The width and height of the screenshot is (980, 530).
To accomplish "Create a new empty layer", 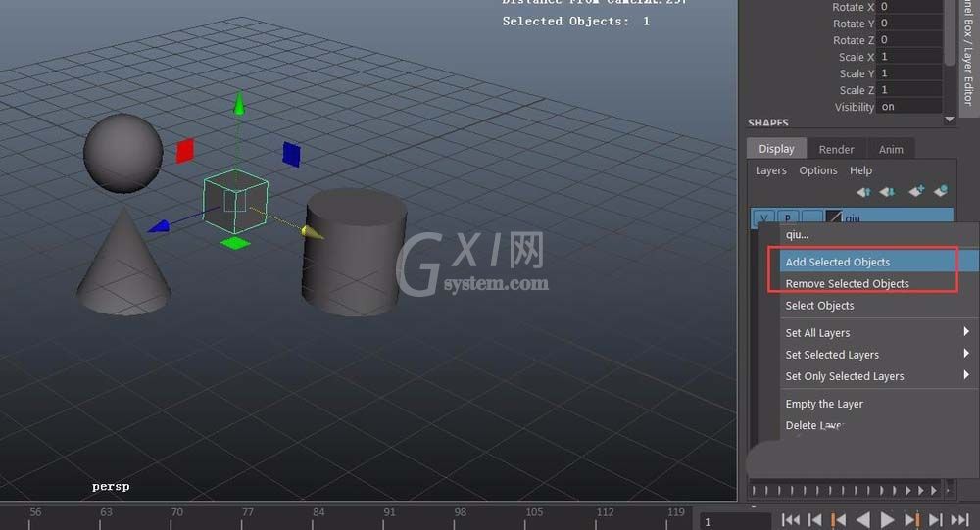I will pos(916,191).
